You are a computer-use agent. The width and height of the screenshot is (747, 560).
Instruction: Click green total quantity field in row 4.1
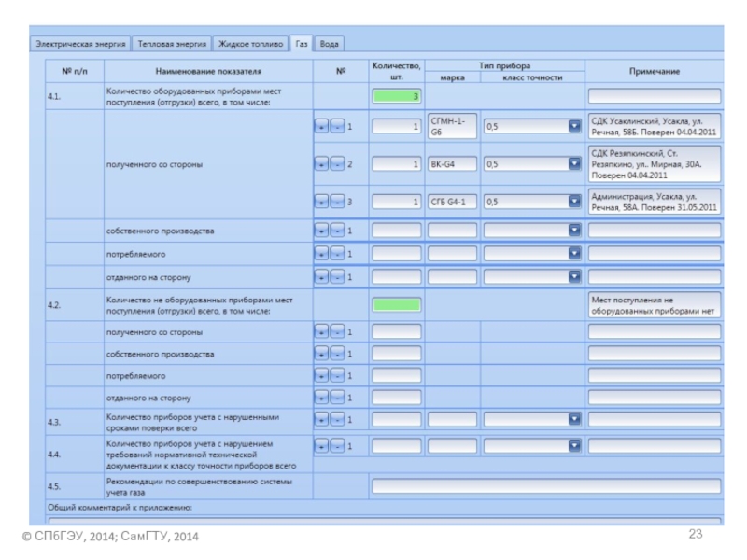point(397,96)
